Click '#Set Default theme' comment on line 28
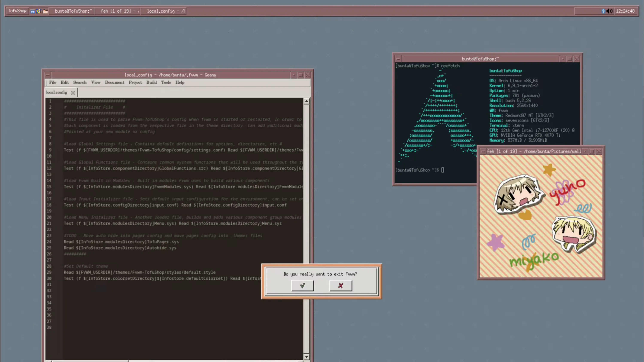The width and height of the screenshot is (644, 362). click(x=86, y=266)
